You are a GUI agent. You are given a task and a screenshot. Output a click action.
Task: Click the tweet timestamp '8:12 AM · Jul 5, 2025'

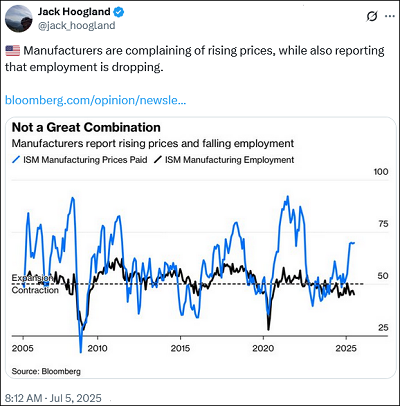pos(53,398)
